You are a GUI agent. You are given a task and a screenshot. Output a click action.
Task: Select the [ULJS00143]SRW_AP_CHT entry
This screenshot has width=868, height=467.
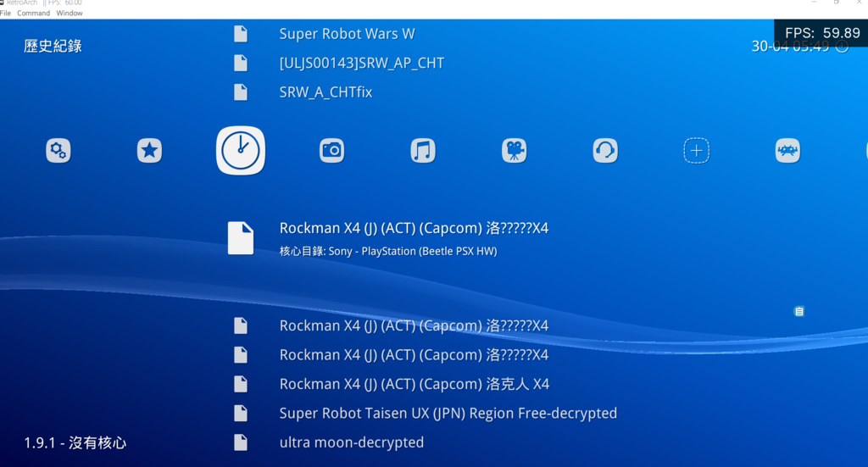pyautogui.click(x=361, y=63)
